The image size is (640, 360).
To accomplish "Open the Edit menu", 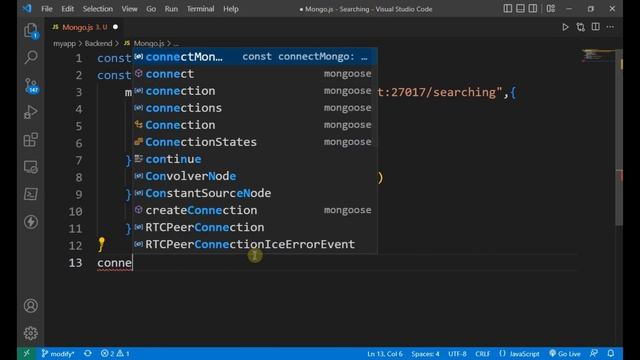I will click(x=67, y=9).
